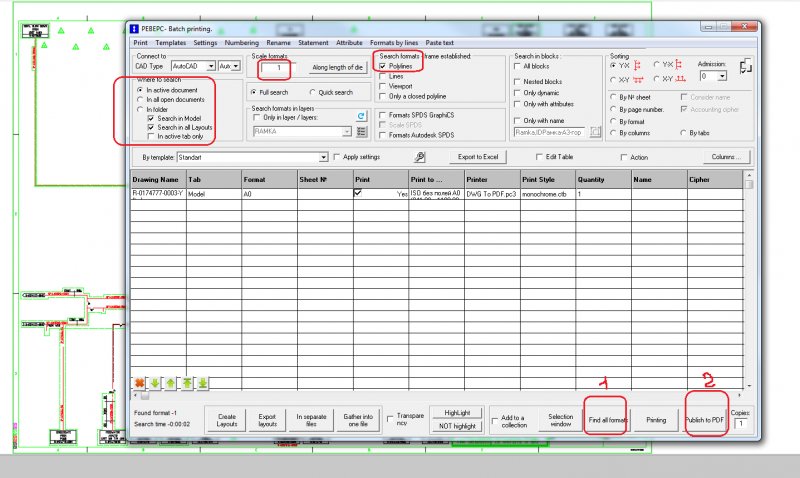Enable Formats Autodesk SPDS checkbox

(x=383, y=135)
